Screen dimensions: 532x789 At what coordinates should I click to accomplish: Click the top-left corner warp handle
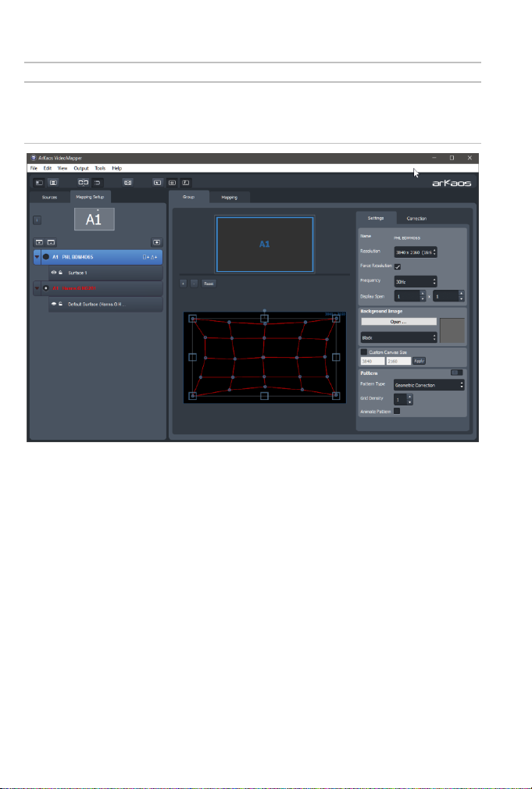point(193,319)
